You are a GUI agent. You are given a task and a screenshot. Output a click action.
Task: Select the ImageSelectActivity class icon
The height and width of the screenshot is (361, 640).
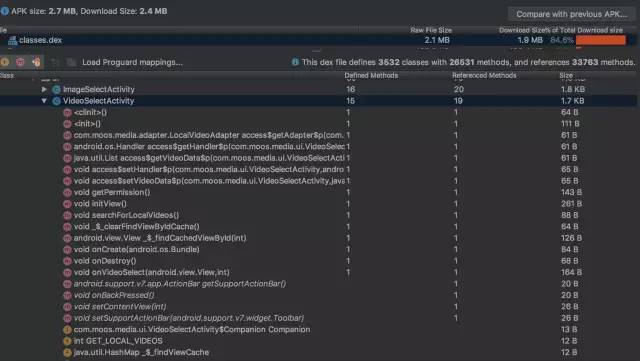tap(56, 89)
